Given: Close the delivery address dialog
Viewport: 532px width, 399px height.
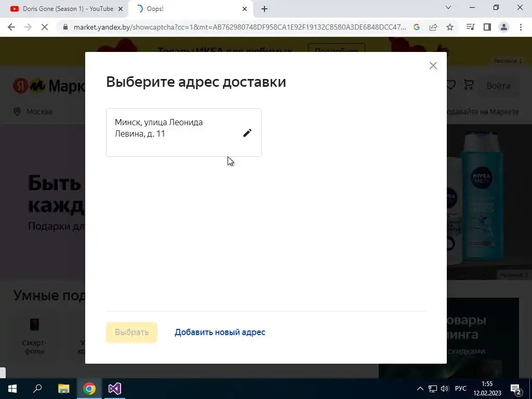Looking at the screenshot, I should (x=433, y=65).
